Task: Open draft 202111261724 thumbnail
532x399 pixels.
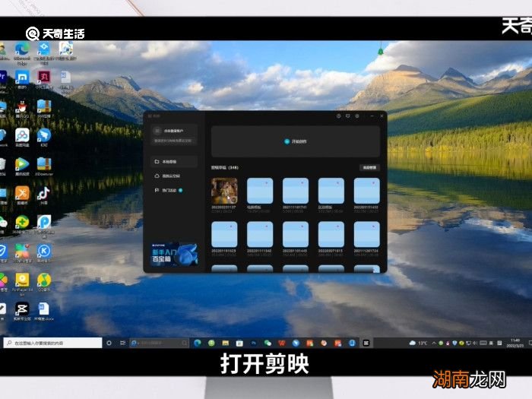Action: (x=367, y=234)
